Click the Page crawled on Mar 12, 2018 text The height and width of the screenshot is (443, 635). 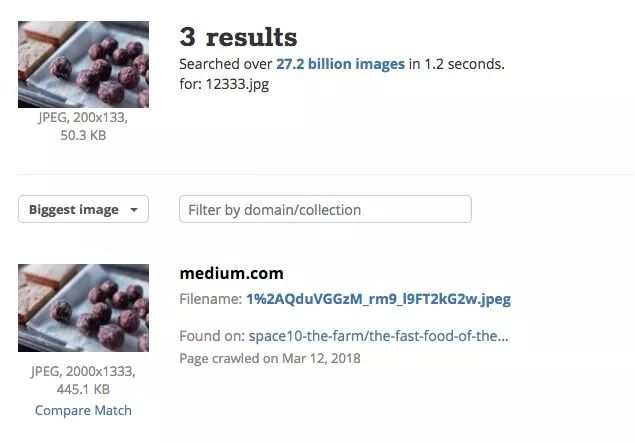pos(270,358)
